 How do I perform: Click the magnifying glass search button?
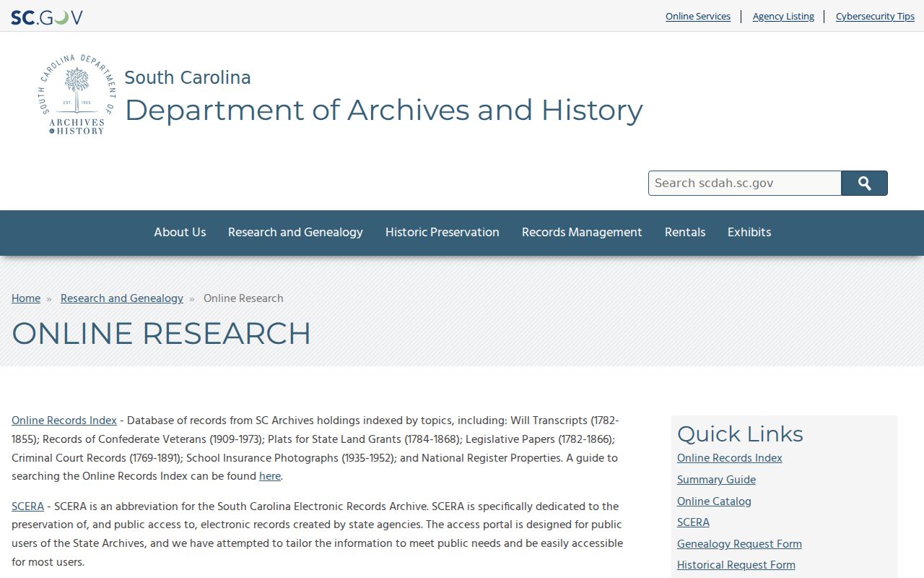(x=864, y=184)
